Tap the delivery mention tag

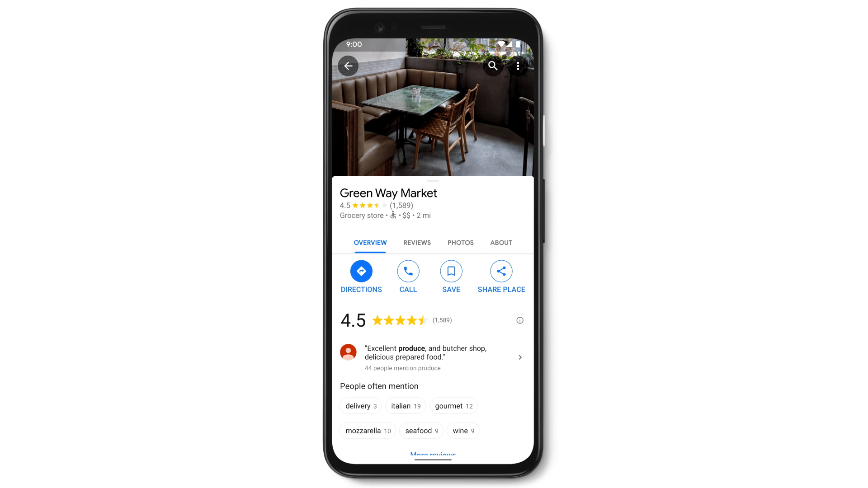coord(361,406)
